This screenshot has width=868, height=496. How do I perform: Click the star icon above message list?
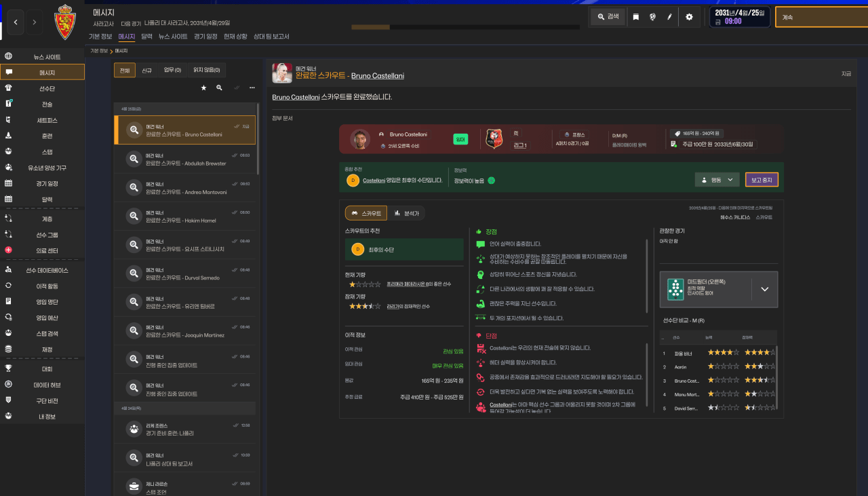[x=203, y=88]
